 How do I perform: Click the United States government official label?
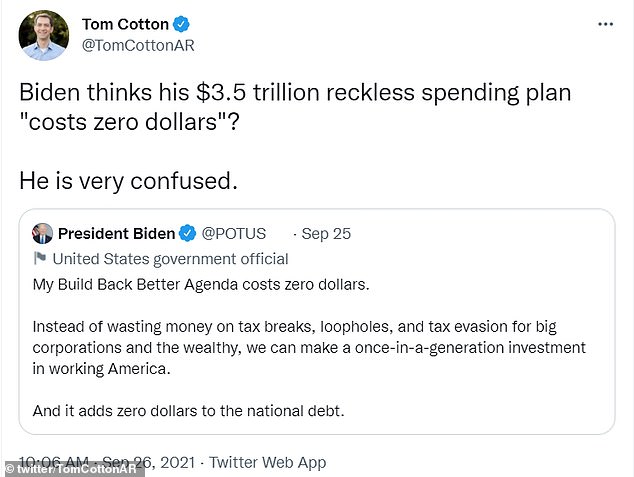coord(170,259)
